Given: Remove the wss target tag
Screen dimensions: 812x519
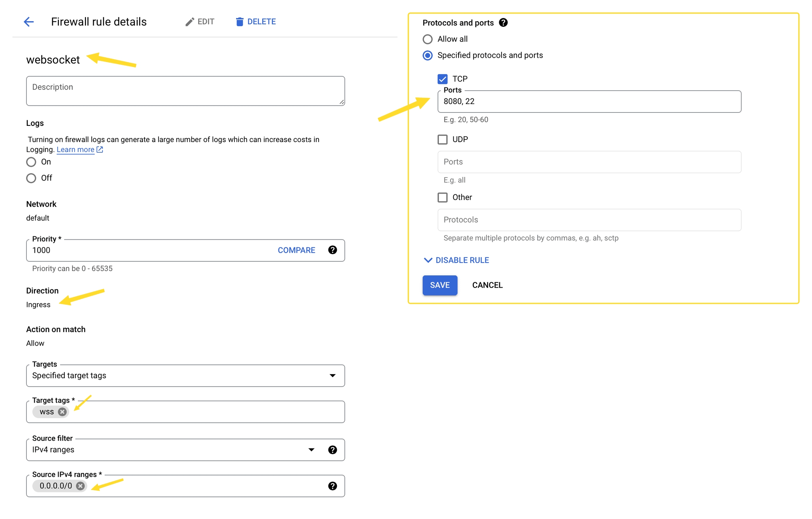Looking at the screenshot, I should click(x=62, y=412).
